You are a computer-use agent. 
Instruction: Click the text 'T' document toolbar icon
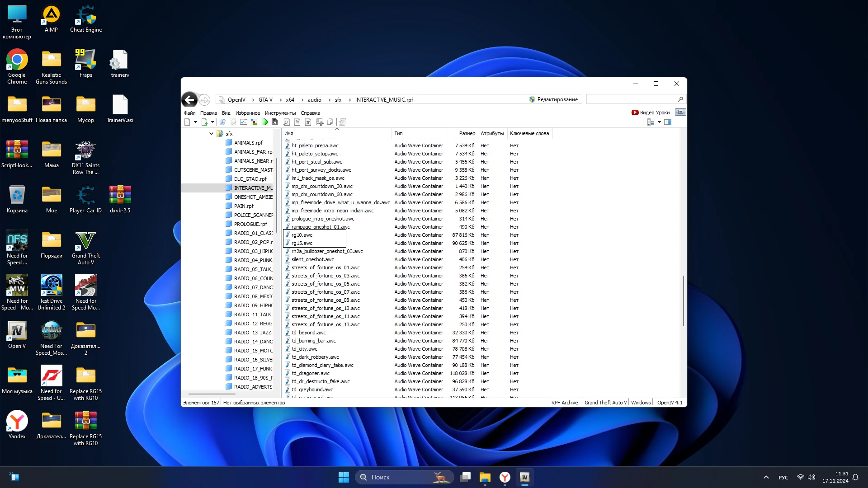(308, 122)
